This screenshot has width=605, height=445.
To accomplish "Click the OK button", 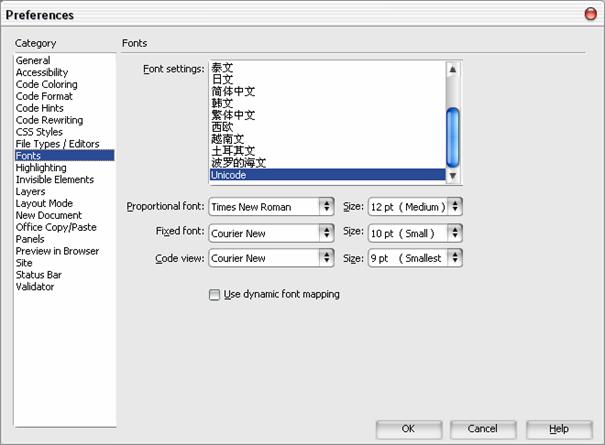I will (x=409, y=429).
